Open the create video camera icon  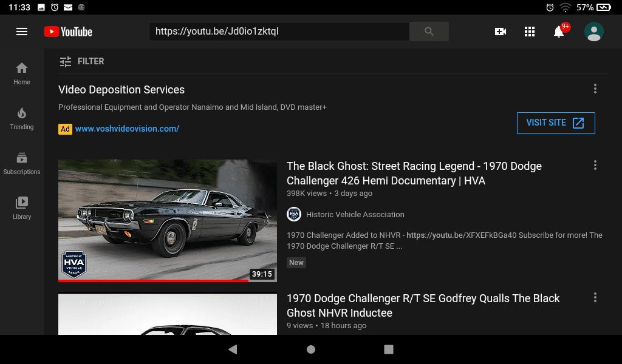501,32
